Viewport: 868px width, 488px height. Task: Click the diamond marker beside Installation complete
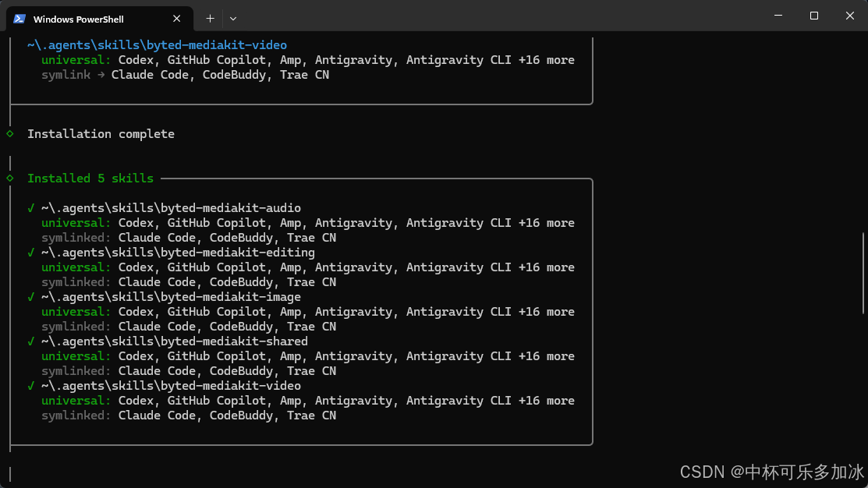(x=10, y=134)
